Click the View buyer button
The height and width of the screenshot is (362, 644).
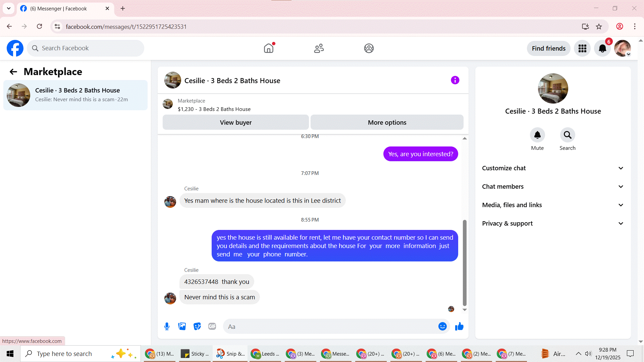(235, 122)
